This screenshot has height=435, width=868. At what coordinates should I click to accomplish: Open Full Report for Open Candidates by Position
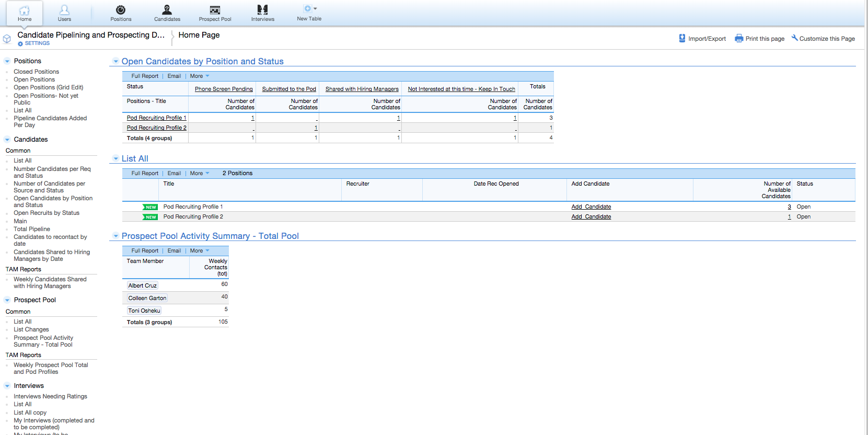[x=145, y=76]
